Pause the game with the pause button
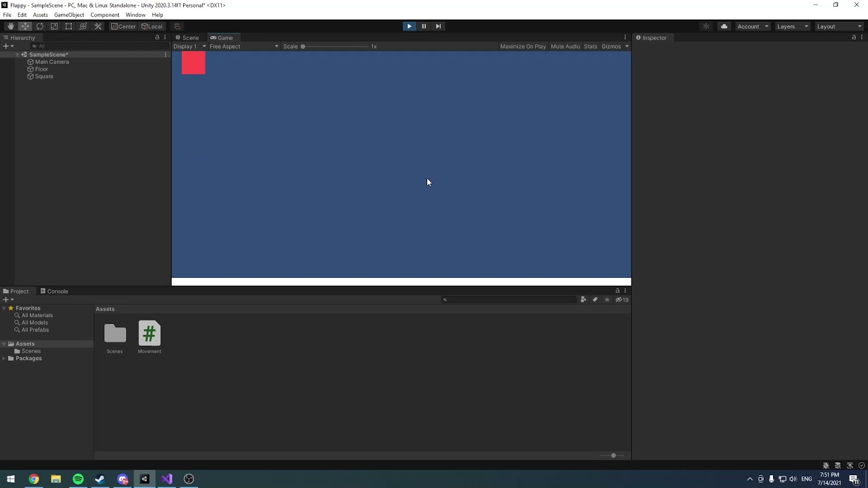 (x=424, y=26)
